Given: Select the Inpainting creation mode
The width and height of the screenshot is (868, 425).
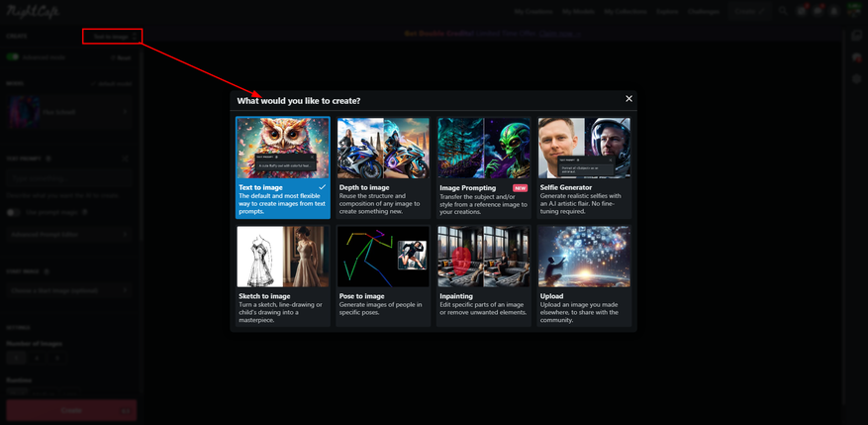Looking at the screenshot, I should (484, 275).
